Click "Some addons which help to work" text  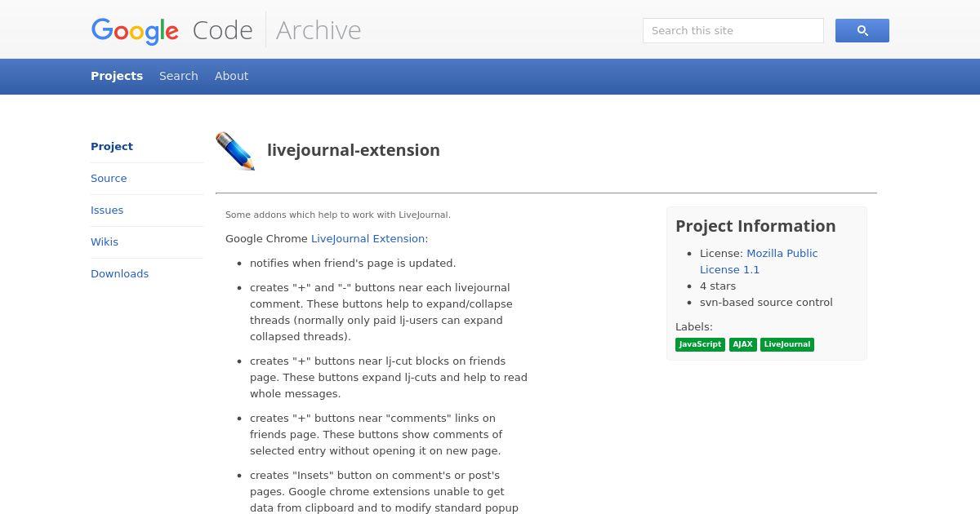338,215
